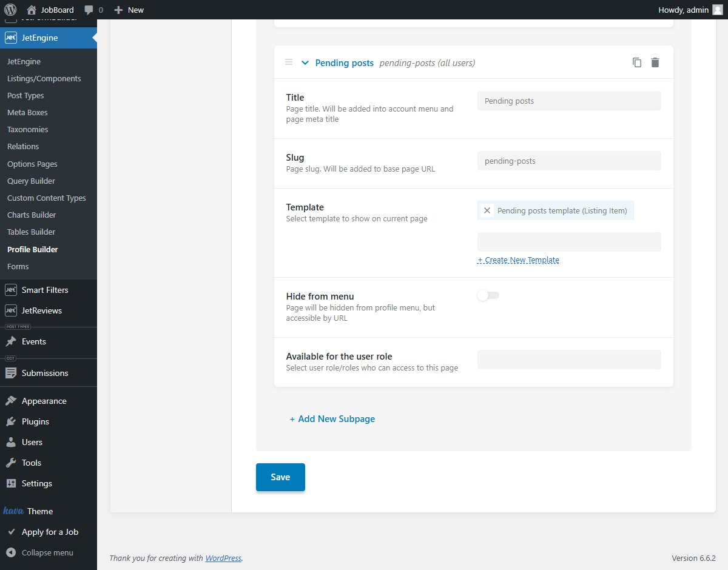Image resolution: width=728 pixels, height=570 pixels.
Task: Click Pending posts section title
Action: click(x=345, y=62)
